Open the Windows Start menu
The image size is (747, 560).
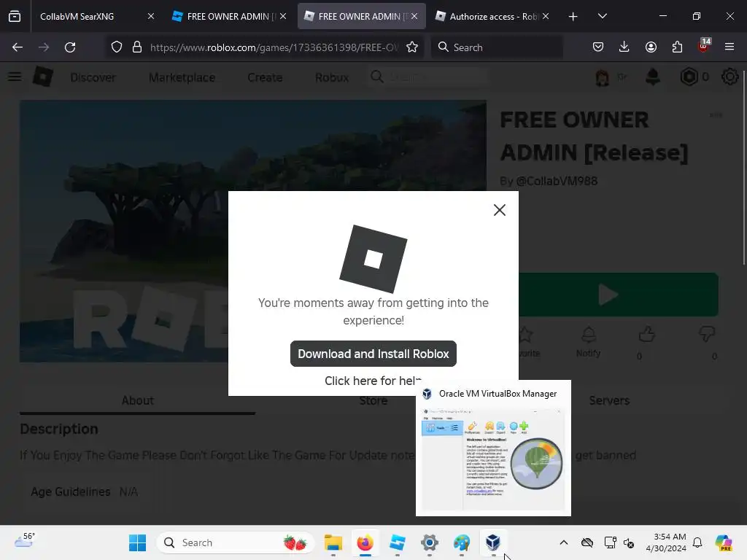(137, 542)
